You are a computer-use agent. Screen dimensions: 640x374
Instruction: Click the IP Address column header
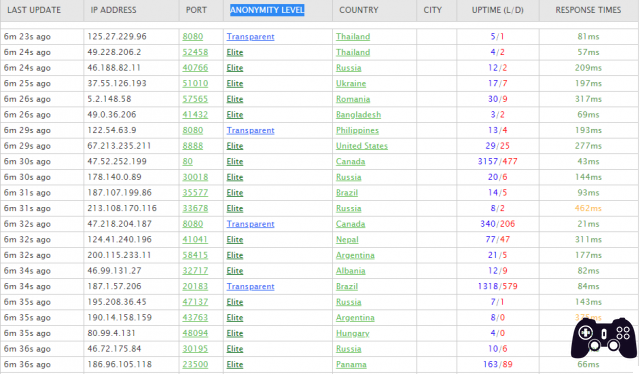click(x=113, y=10)
